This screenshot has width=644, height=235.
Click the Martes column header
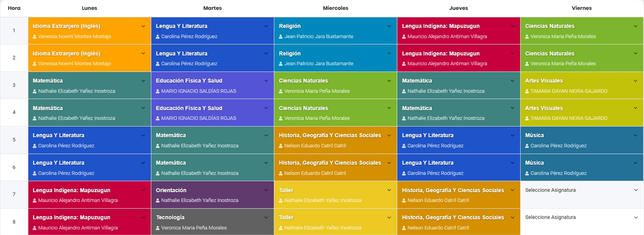point(213,8)
